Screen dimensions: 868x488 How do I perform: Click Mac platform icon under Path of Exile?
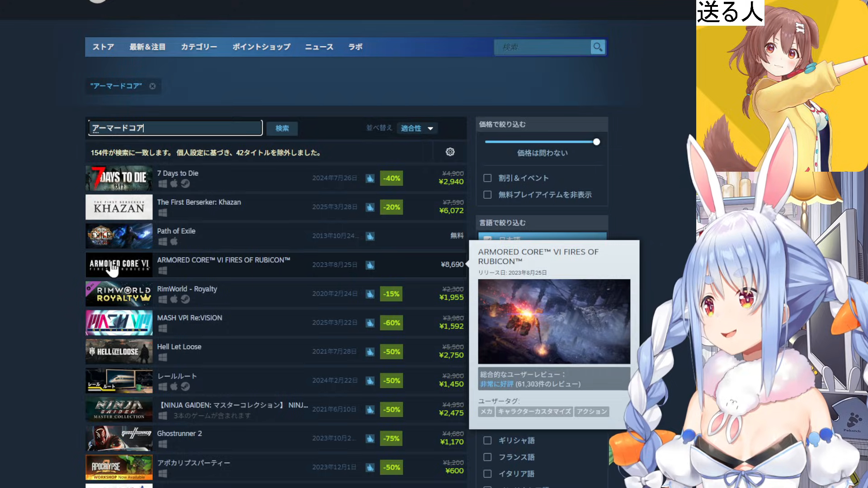pos(174,241)
